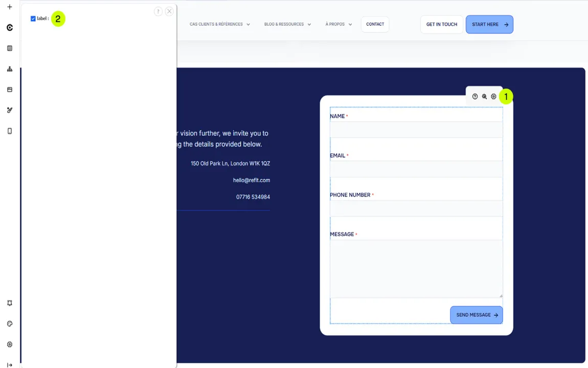Uncheck the label checkbox in panel
The width and height of the screenshot is (588, 368).
click(x=33, y=19)
